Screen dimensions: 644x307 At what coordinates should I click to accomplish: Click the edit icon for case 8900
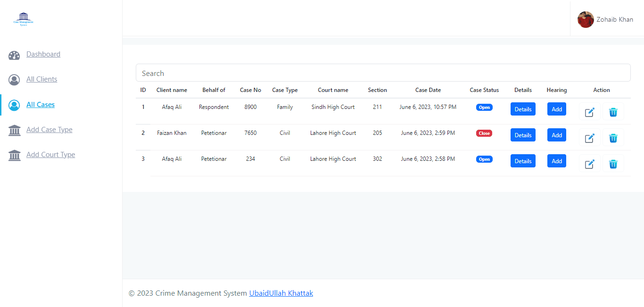(x=589, y=112)
